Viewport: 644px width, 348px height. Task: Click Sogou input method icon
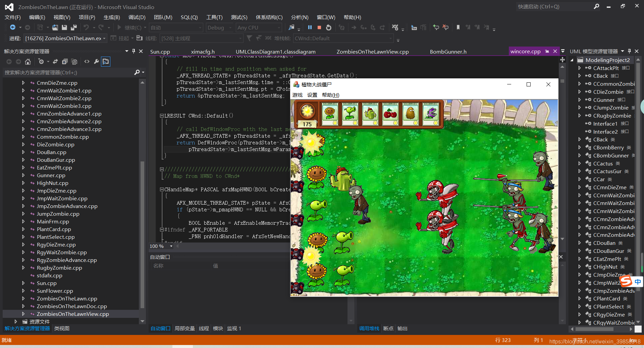[626, 281]
